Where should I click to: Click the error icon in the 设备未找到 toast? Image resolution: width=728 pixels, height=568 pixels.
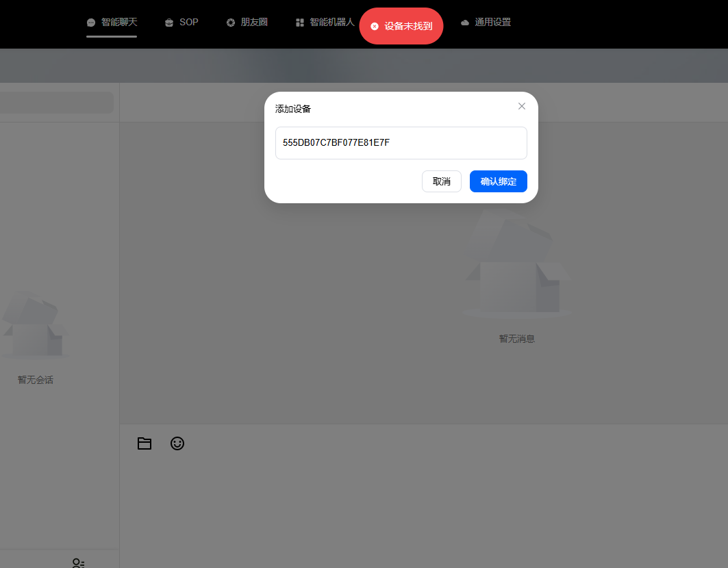coord(375,26)
